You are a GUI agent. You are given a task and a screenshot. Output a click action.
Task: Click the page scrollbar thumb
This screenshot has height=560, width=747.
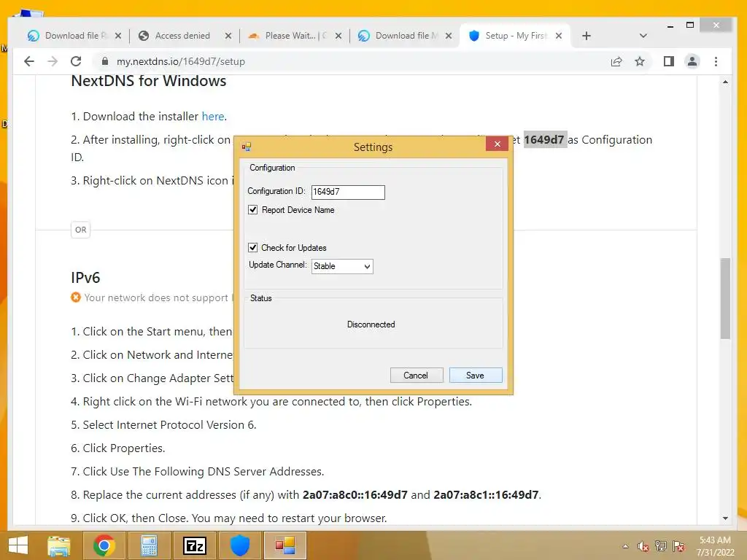pyautogui.click(x=725, y=298)
